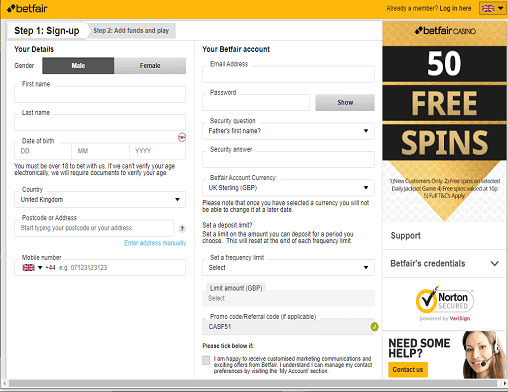This screenshot has width=508, height=392.
Task: Open the mobile country code flag selector
Action: 32,267
